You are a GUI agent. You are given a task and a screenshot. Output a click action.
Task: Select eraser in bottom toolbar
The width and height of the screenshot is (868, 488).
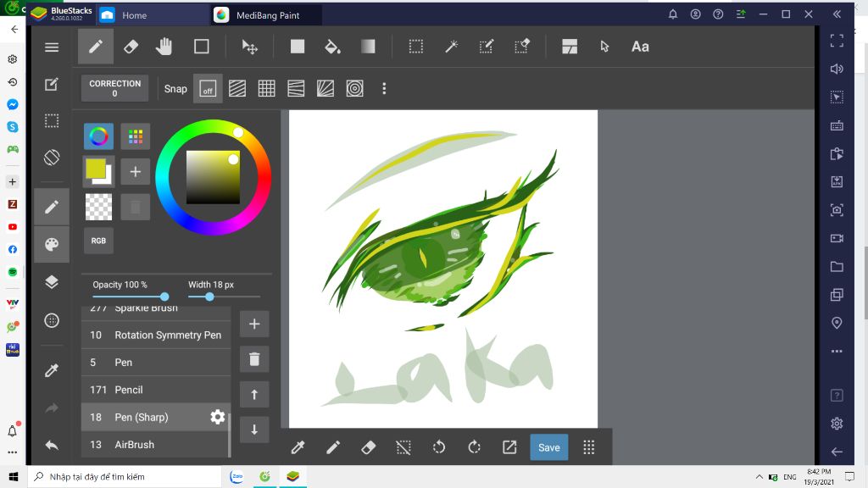368,447
